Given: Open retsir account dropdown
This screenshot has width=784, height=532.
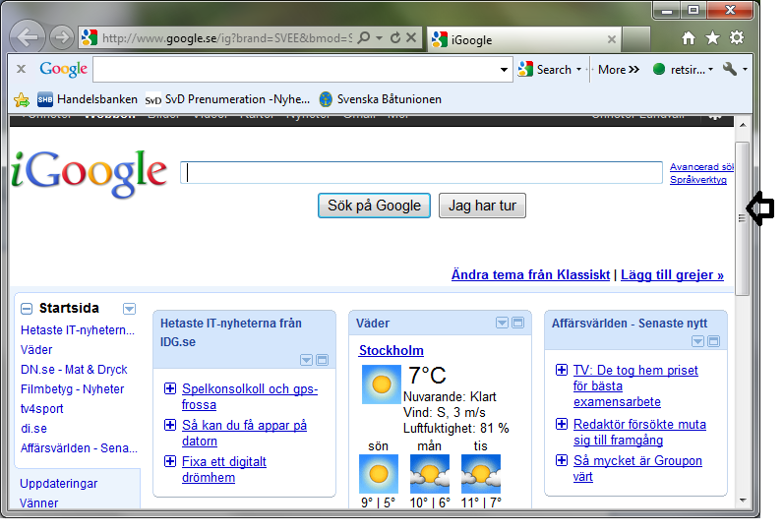Looking at the screenshot, I should pyautogui.click(x=710, y=70).
